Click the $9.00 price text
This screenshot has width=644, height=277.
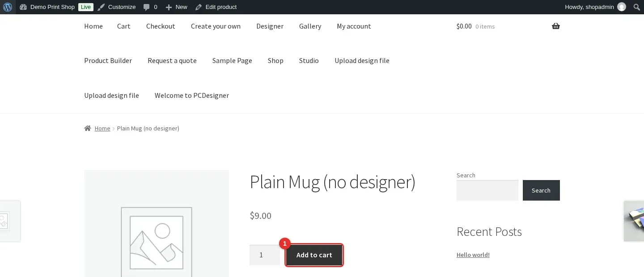[x=260, y=216]
